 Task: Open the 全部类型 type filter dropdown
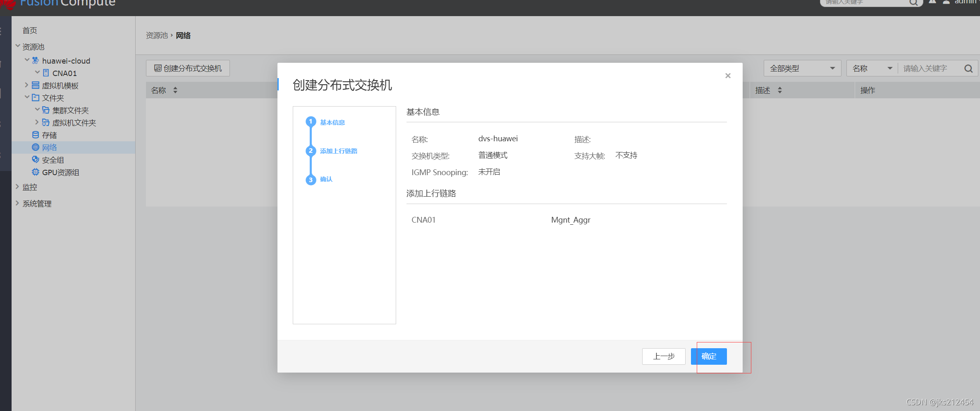801,68
